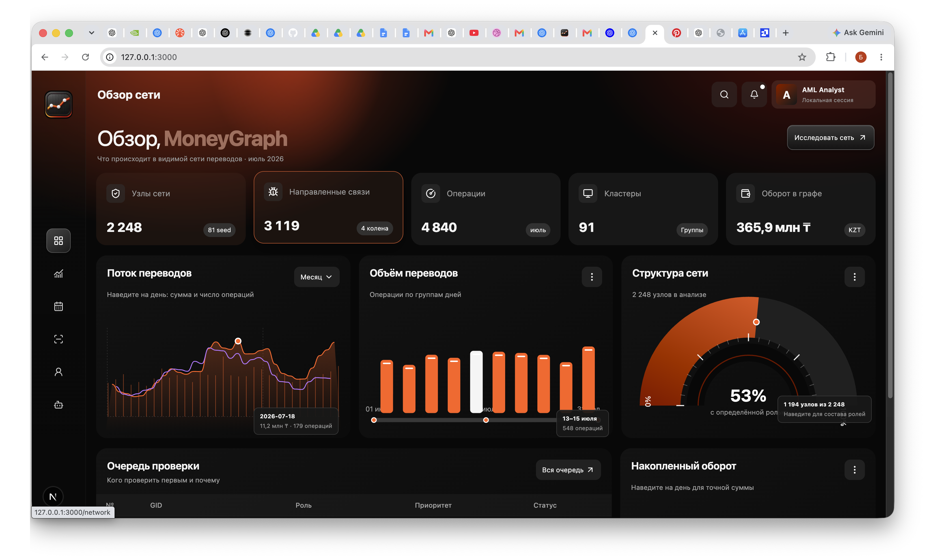Open Chrome three-dot menu
This screenshot has height=560, width=926.
pos(881,57)
